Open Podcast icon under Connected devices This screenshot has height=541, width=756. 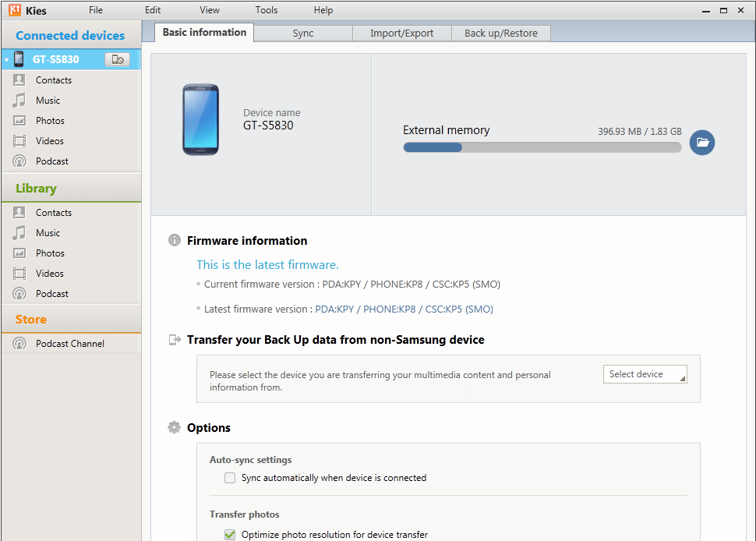point(19,161)
